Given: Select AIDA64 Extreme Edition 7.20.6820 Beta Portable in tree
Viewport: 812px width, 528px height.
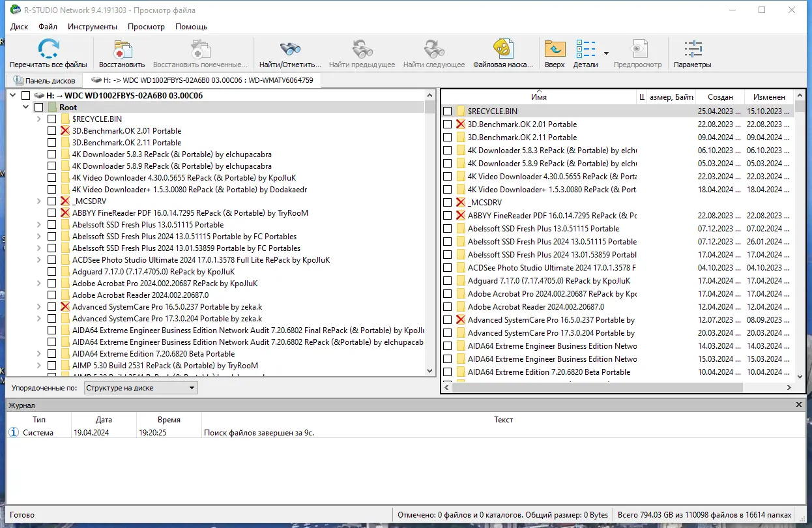Looking at the screenshot, I should click(x=153, y=354).
